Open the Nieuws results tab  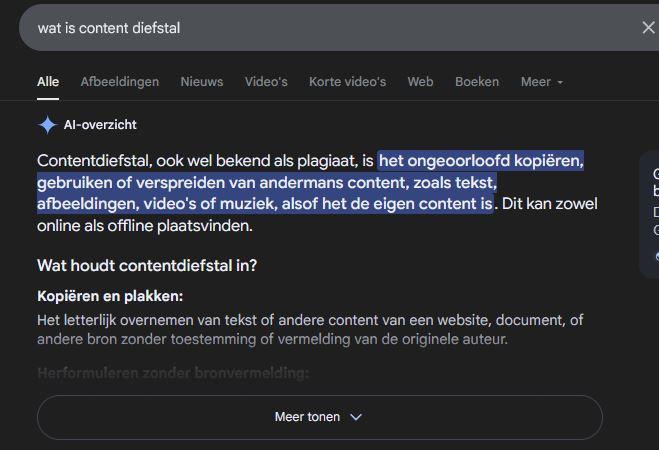point(202,82)
